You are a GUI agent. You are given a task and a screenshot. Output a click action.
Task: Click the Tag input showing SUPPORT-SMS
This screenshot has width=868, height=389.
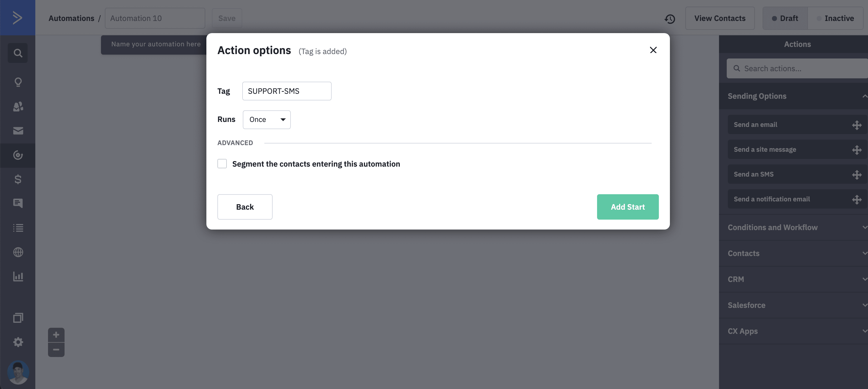pos(286,90)
